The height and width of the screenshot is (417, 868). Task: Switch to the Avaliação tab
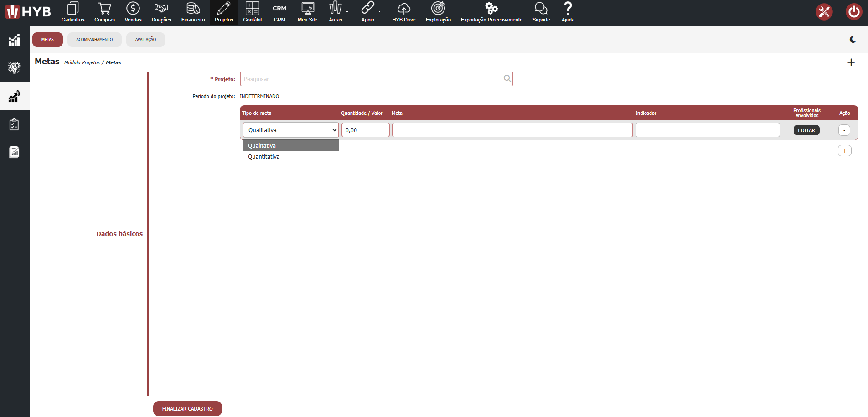(x=145, y=40)
